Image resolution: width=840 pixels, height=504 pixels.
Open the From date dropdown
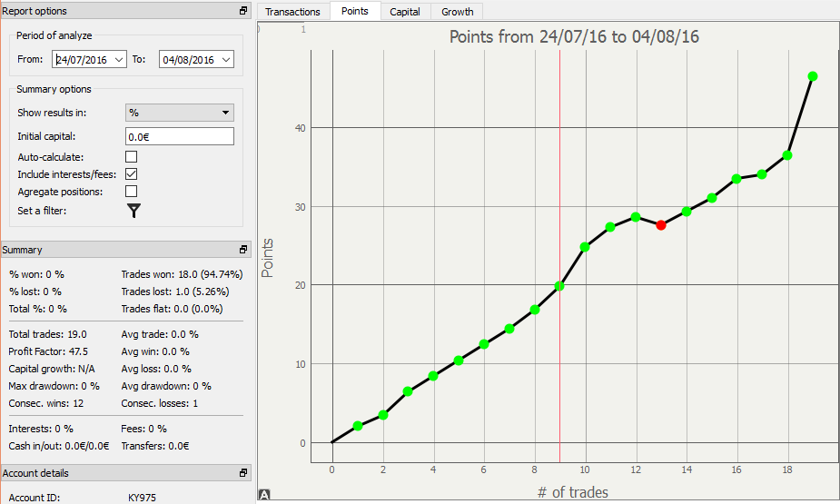(119, 59)
